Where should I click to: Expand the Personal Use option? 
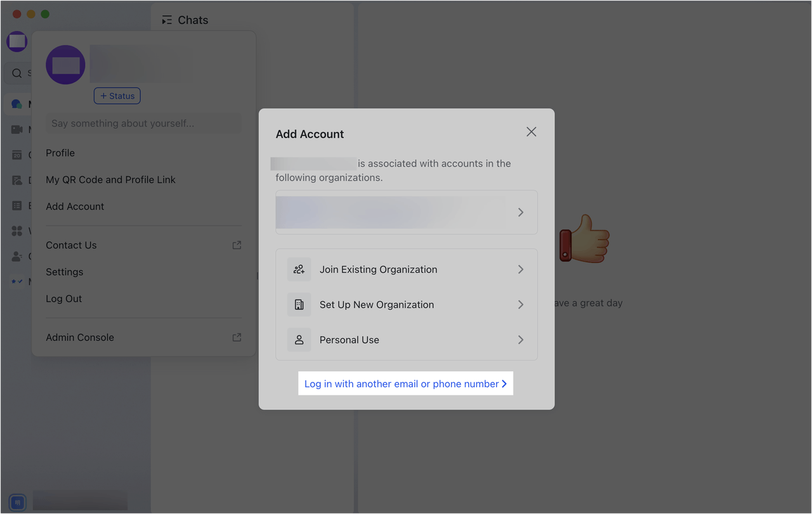point(520,339)
